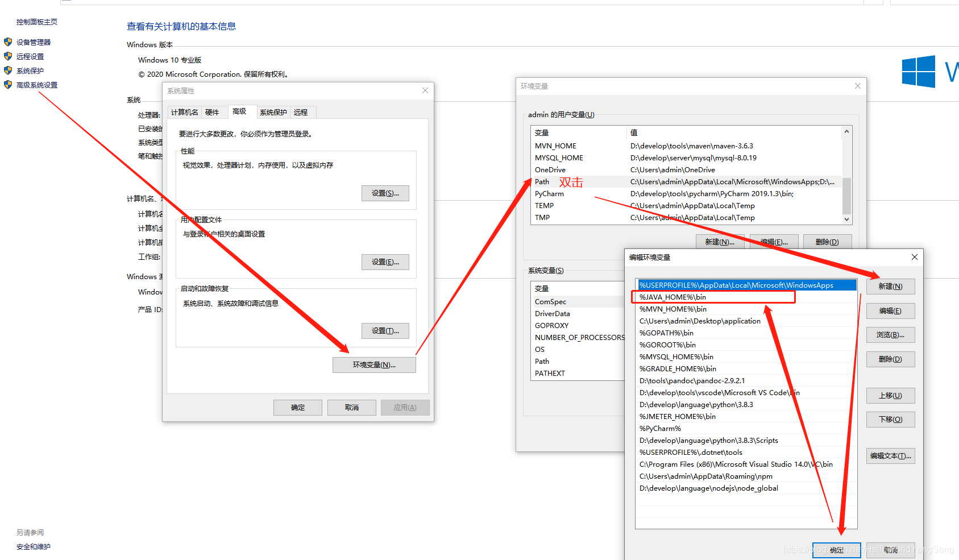Select DriverData in the system variables list
The height and width of the screenshot is (560, 959).
coord(578,314)
